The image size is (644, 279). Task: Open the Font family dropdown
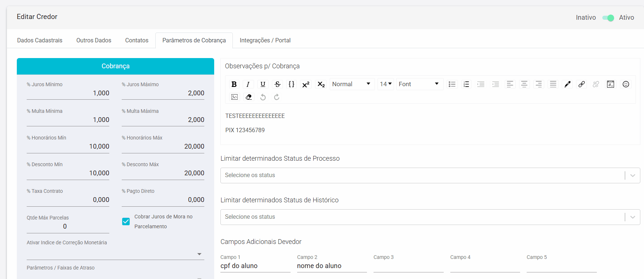coord(420,84)
